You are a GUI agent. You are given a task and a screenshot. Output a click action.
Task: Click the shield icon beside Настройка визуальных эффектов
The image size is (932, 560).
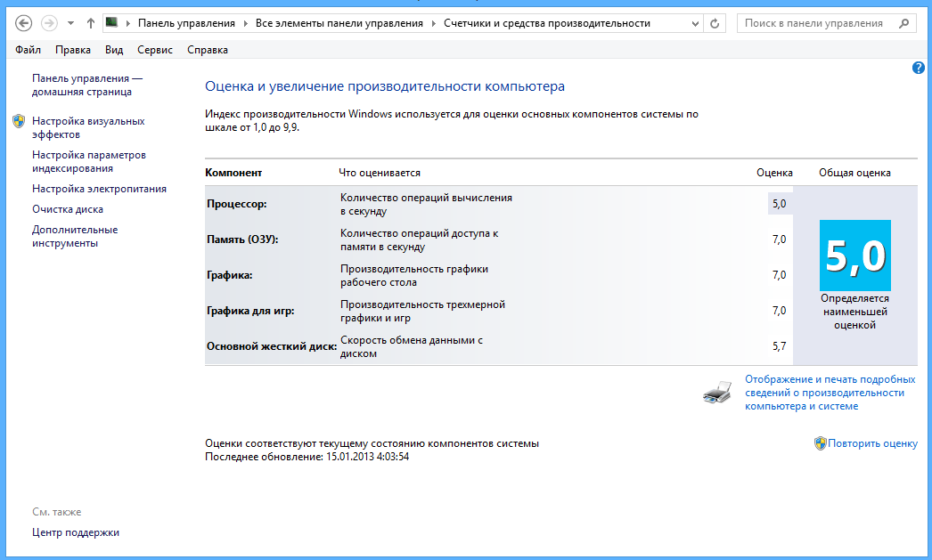pos(19,121)
